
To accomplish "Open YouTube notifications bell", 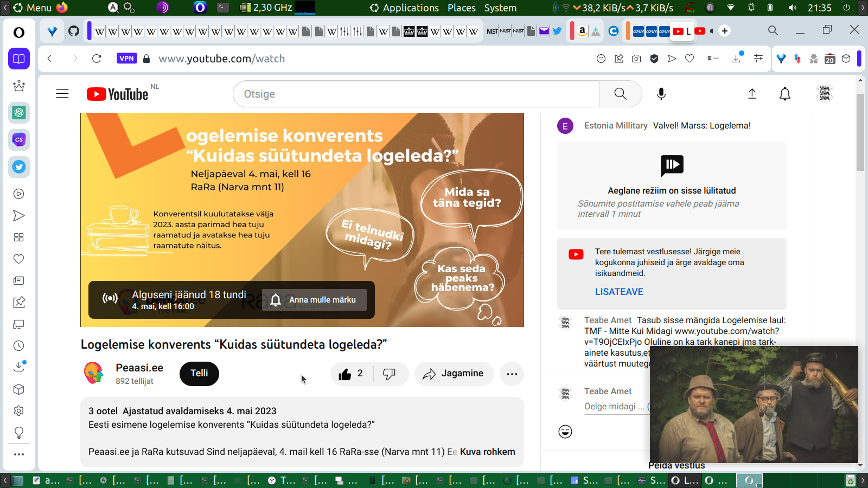I will [x=784, y=94].
